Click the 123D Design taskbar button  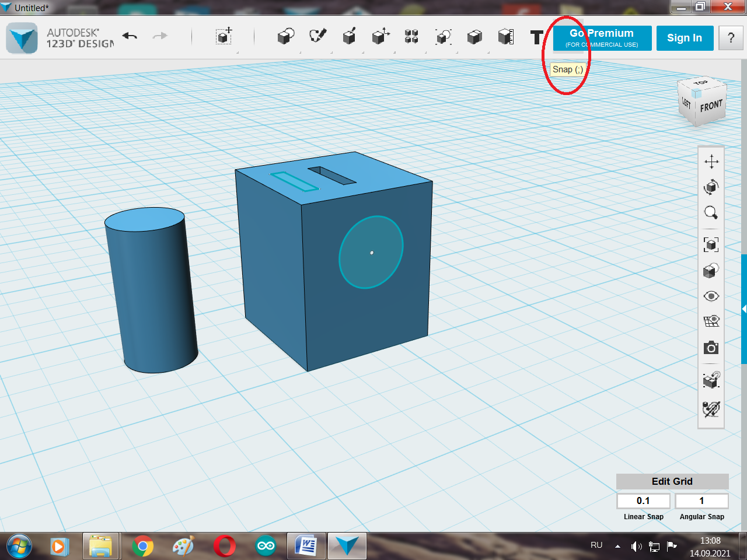(x=347, y=547)
